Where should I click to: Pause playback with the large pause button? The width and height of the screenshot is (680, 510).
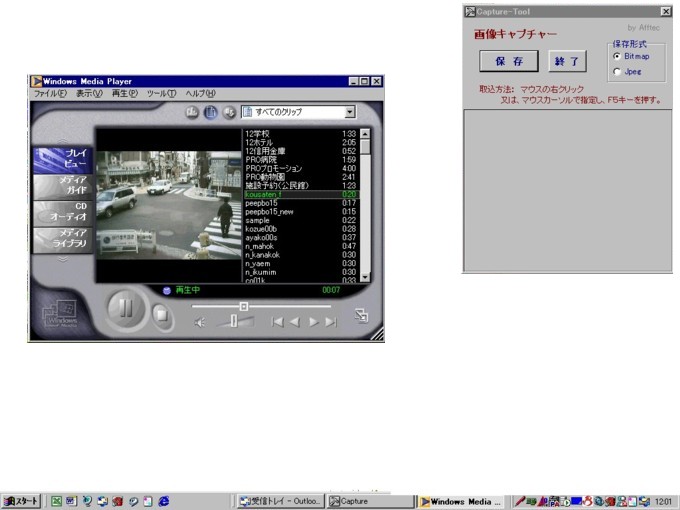126,309
